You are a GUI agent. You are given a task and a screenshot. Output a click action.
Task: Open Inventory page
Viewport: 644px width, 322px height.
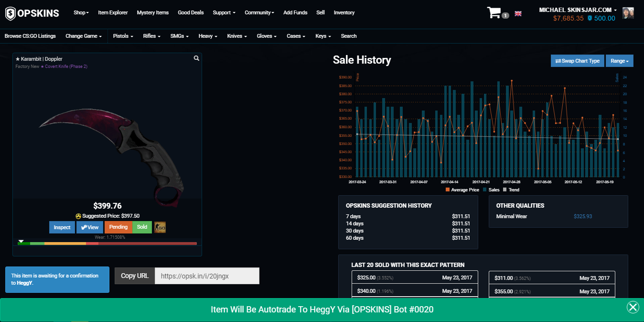tap(344, 13)
